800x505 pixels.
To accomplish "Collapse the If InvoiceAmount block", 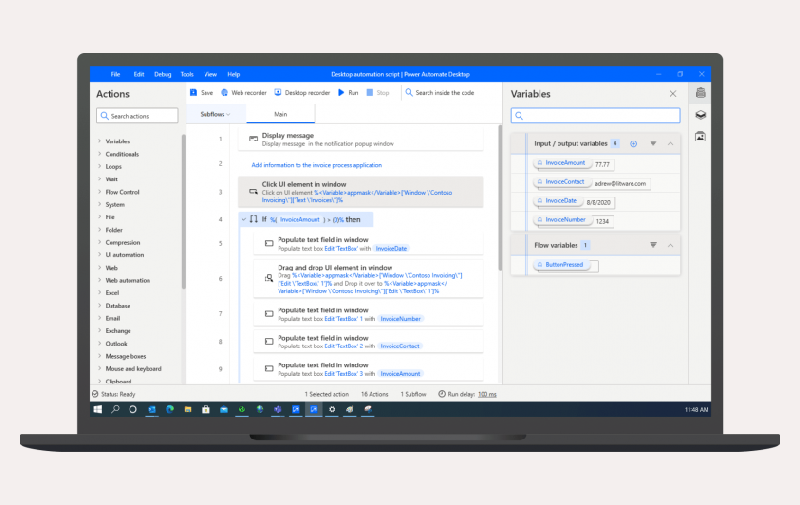I will tap(244, 219).
